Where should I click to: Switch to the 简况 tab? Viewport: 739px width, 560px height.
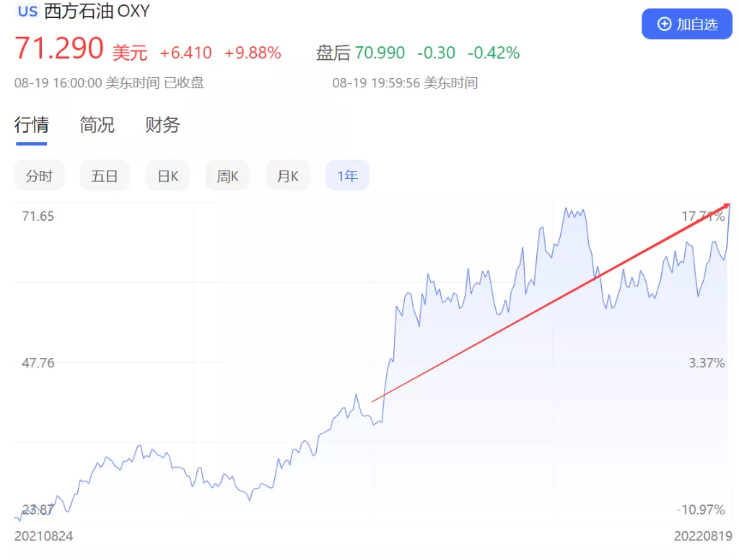97,125
